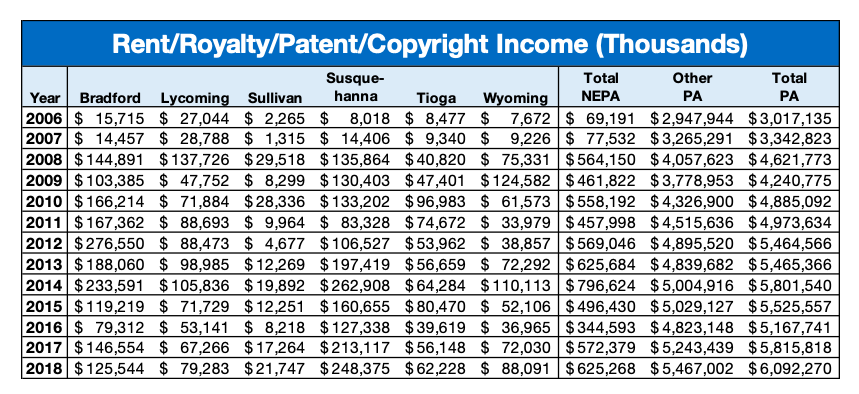The image size is (859, 394).
Task: Click the Other PA column header
Action: (692, 88)
